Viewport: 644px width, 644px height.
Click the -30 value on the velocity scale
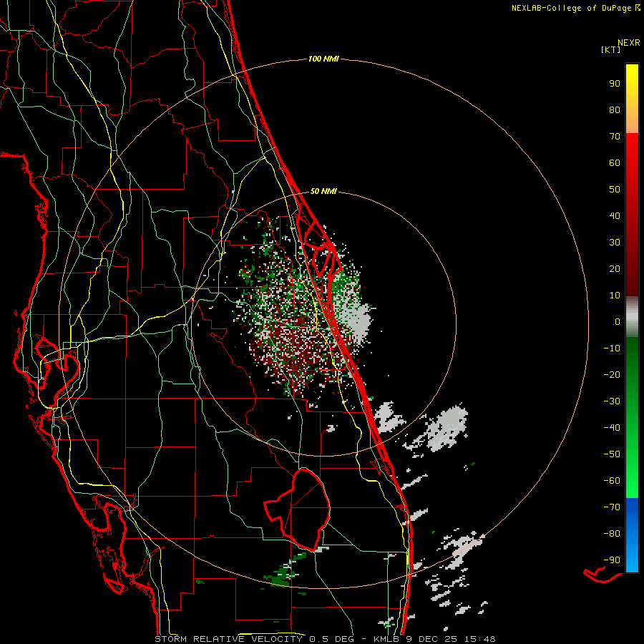pyautogui.click(x=612, y=401)
